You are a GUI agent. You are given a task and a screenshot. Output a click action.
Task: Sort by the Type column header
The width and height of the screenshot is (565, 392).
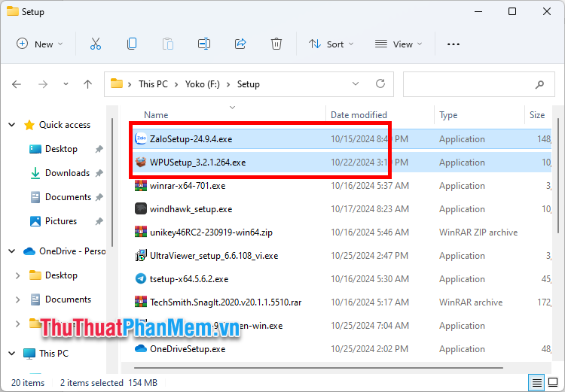pyautogui.click(x=448, y=115)
